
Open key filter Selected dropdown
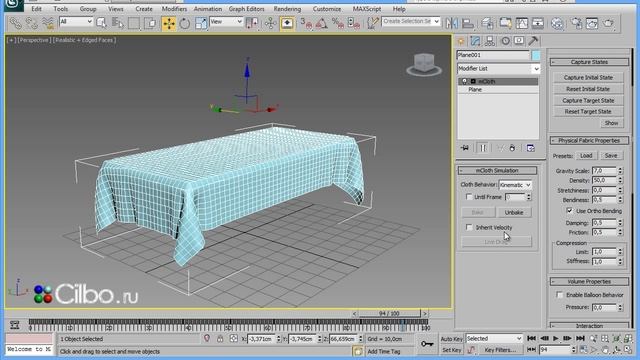(494, 339)
